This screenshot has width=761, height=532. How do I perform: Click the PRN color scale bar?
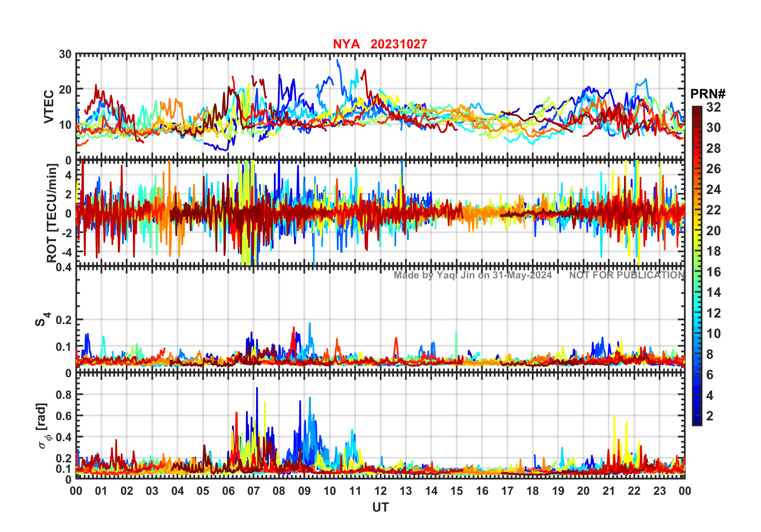pos(697,266)
